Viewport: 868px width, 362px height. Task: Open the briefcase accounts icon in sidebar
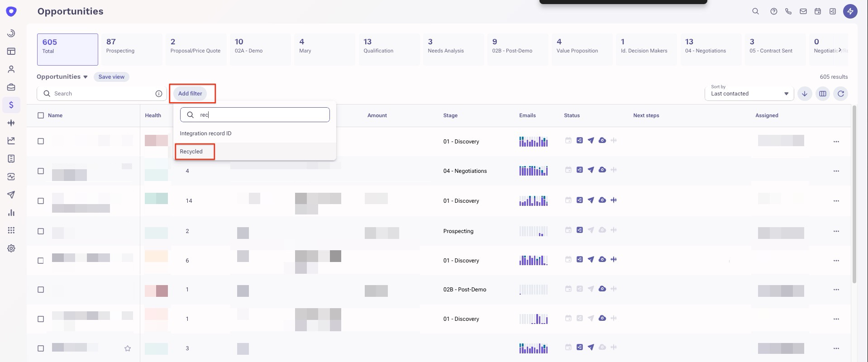11,87
